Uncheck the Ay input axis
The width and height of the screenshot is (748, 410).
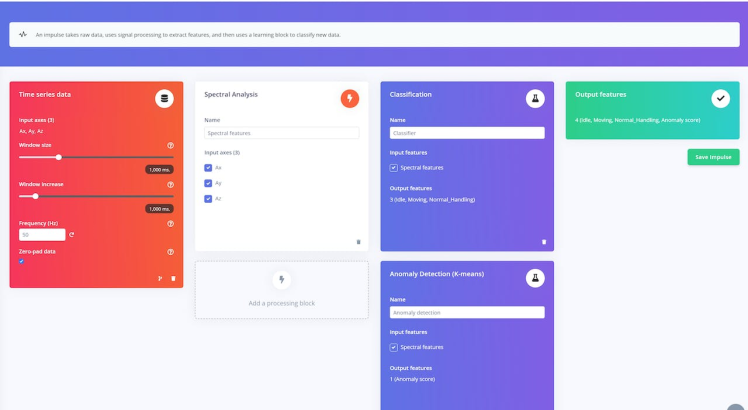208,183
